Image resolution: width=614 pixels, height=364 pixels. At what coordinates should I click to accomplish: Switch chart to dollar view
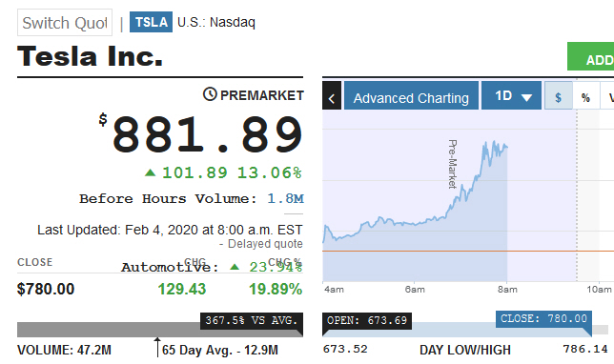[x=559, y=95]
